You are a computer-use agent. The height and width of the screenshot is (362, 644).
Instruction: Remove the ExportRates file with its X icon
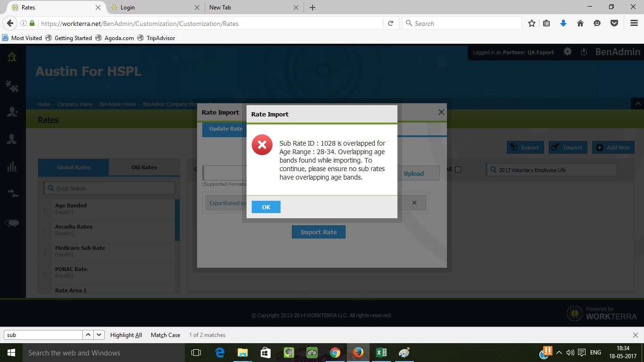click(x=414, y=203)
